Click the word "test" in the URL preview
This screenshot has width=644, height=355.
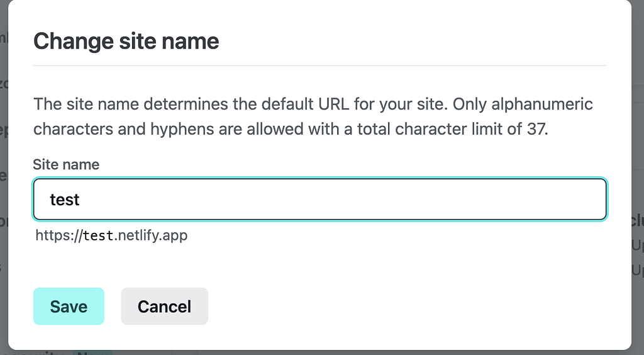pos(99,236)
